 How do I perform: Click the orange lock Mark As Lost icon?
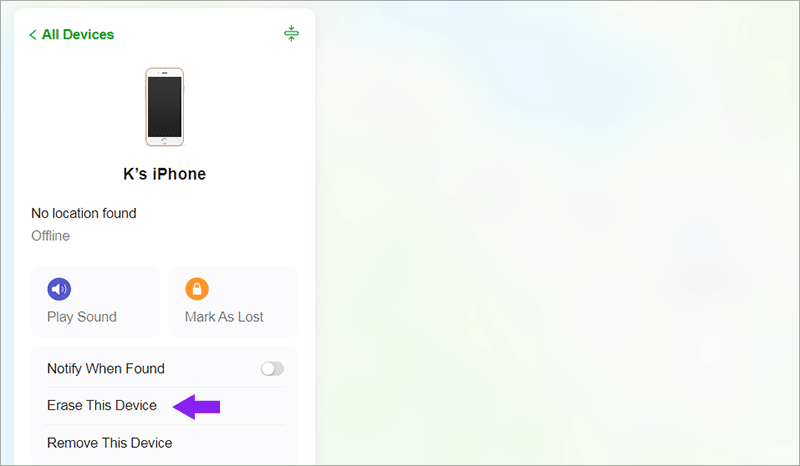coord(197,289)
